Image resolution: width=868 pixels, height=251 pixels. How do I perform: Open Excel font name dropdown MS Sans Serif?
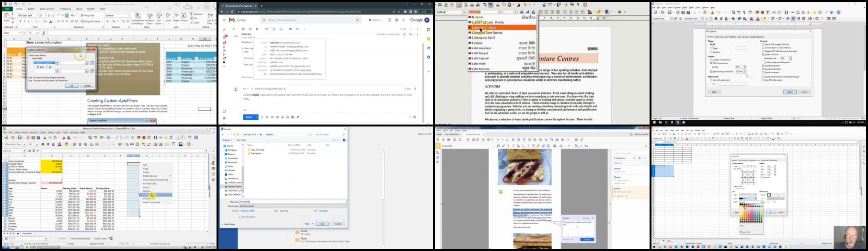(37, 15)
